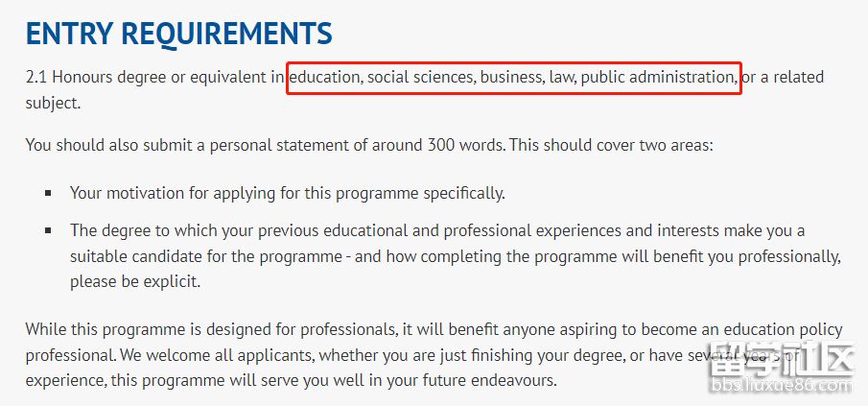Click the "please be explicit" text
The height and width of the screenshot is (406, 868).
tap(135, 283)
